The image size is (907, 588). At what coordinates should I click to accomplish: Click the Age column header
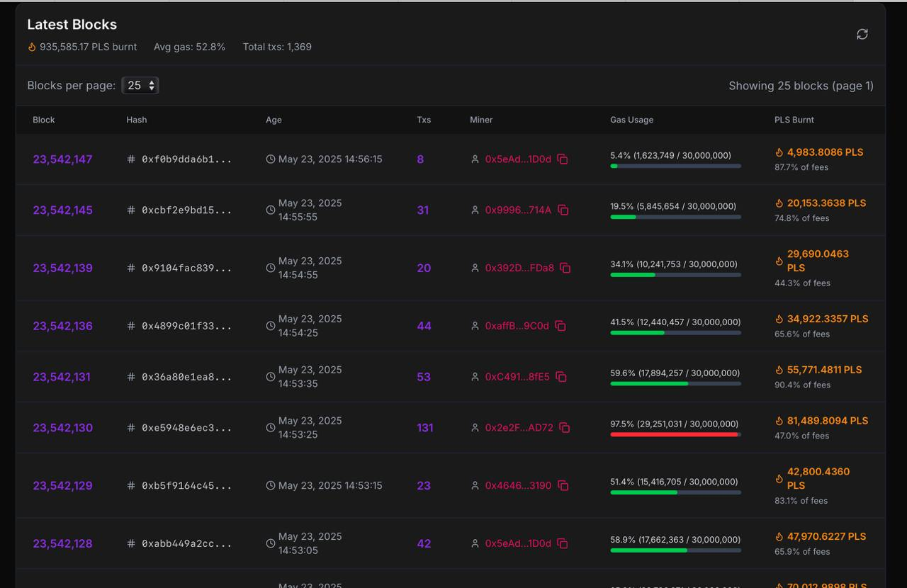coord(274,120)
